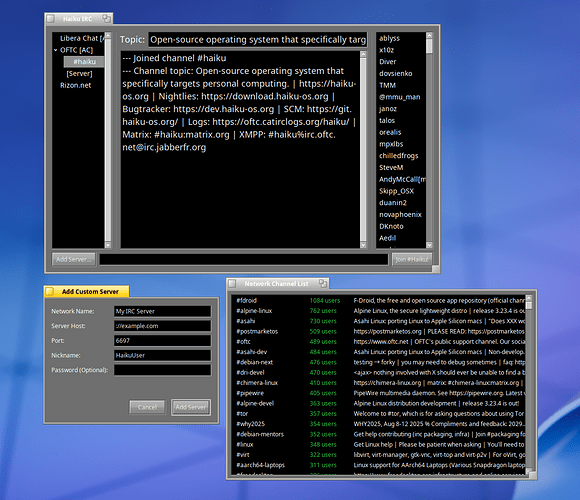The height and width of the screenshot is (500, 580).
Task: Collapse the OFTC [AC] server tree
Action: (x=55, y=50)
